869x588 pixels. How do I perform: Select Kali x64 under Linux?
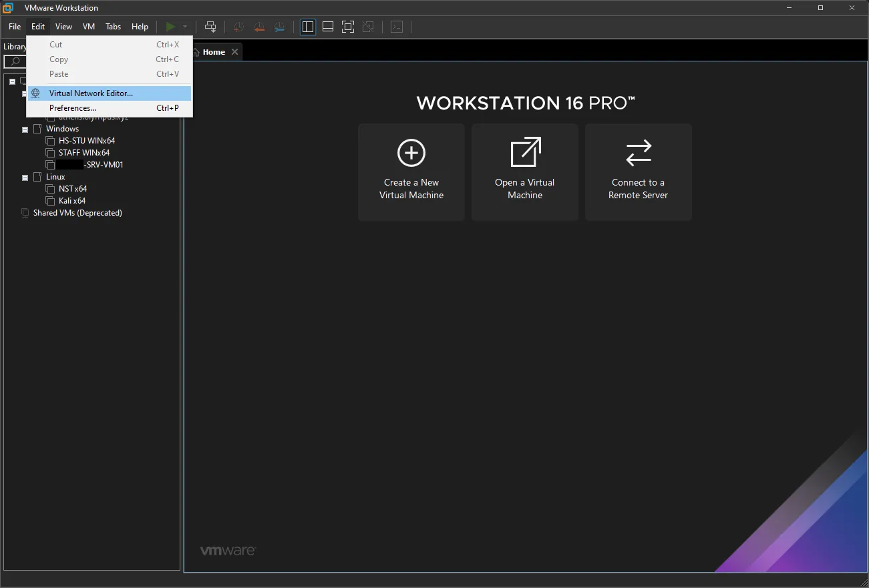tap(72, 201)
